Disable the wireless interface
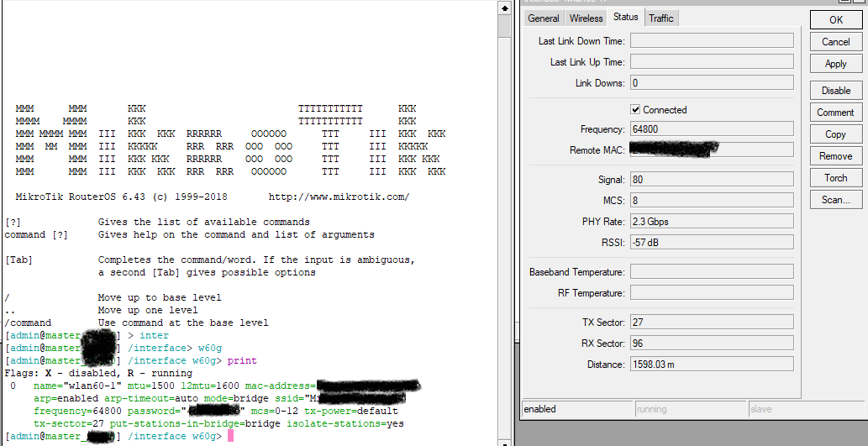 point(836,90)
